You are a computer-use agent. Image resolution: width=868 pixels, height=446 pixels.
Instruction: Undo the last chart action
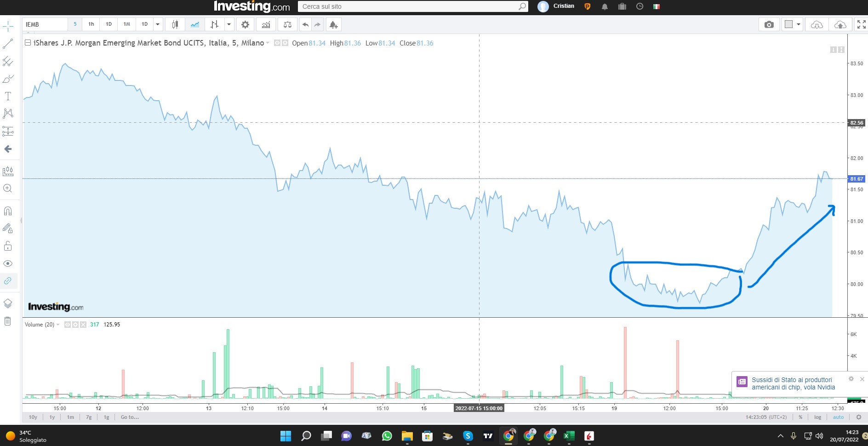point(305,24)
